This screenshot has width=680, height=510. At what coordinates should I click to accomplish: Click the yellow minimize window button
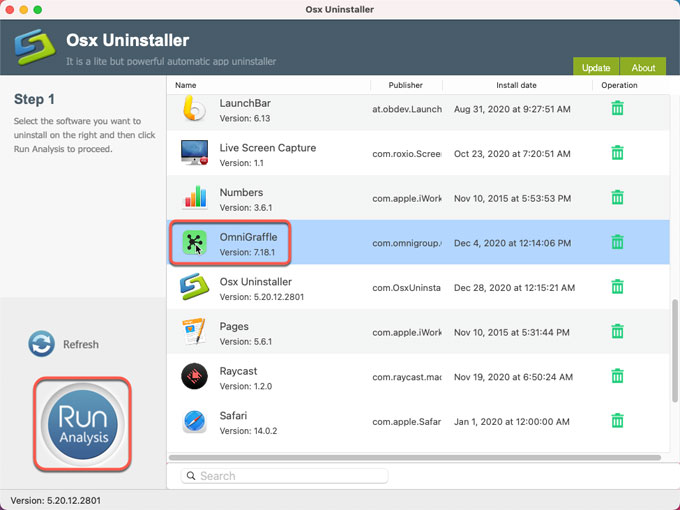pos(24,10)
